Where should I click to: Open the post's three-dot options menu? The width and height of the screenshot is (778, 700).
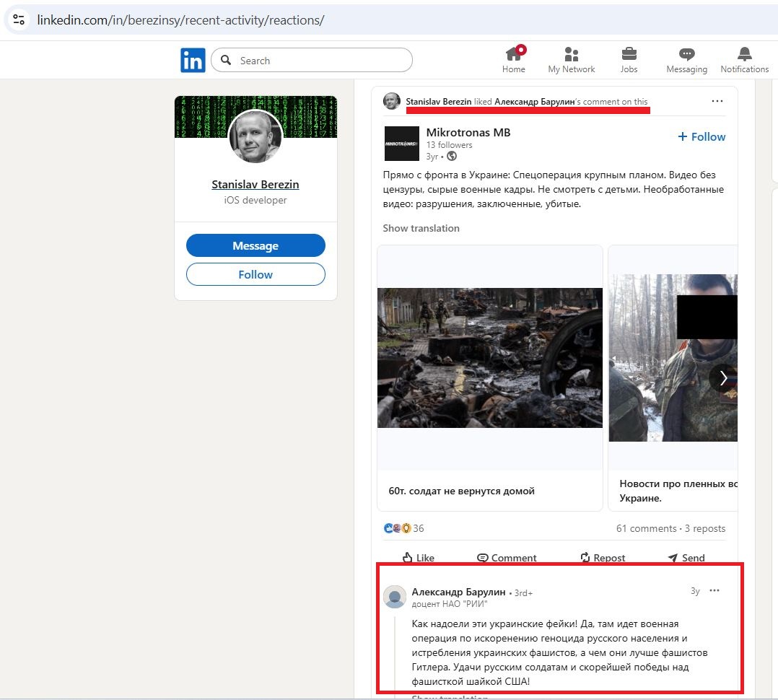[717, 101]
